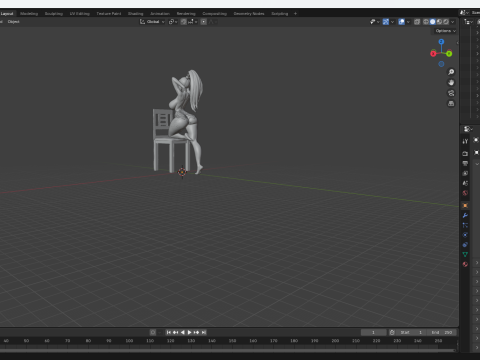Screen dimensions: 480x360
Task: Switch to the Modeling workspace tab
Action: tap(29, 14)
